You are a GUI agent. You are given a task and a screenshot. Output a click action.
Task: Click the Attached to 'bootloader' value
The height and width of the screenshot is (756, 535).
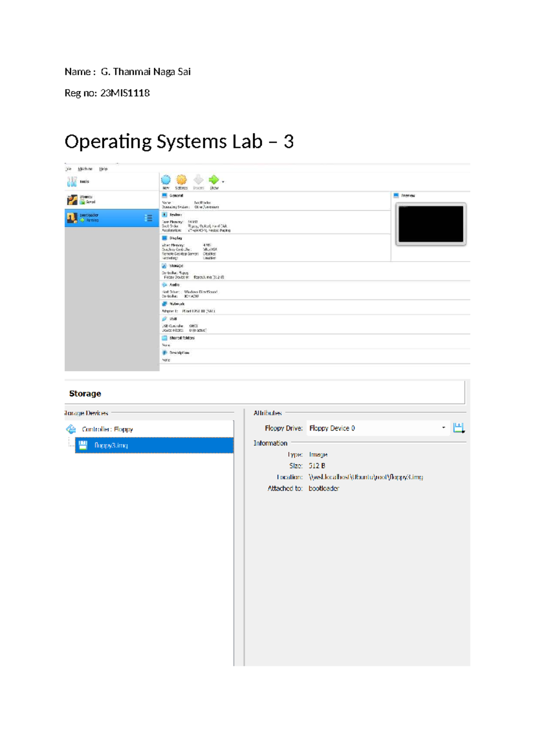click(324, 489)
